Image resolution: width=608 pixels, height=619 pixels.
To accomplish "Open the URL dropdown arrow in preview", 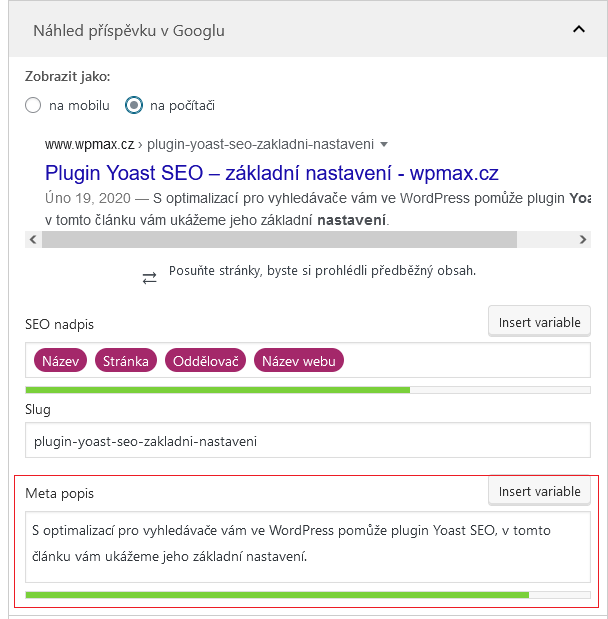I will coord(384,144).
